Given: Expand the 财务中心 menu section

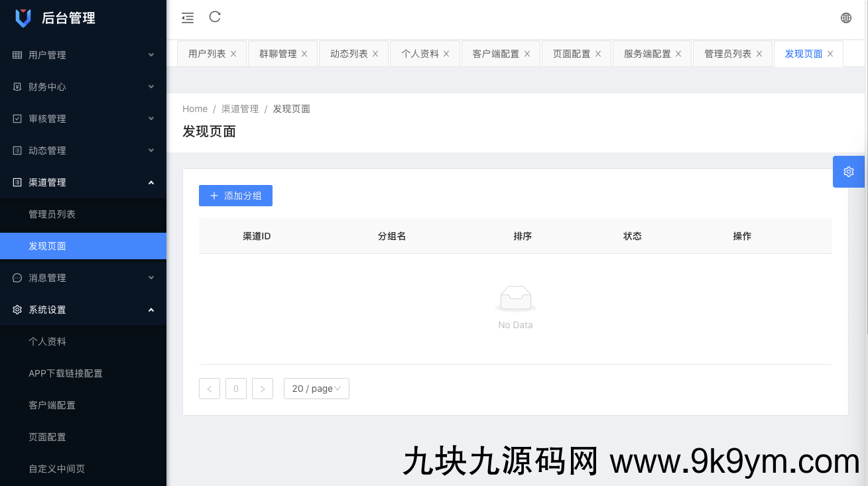Looking at the screenshot, I should [83, 86].
